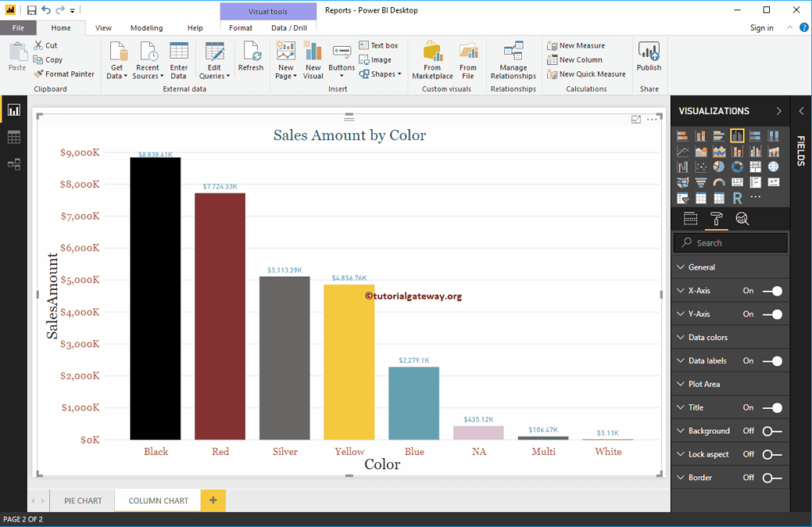
Task: Select the line chart visualization icon
Action: click(682, 151)
